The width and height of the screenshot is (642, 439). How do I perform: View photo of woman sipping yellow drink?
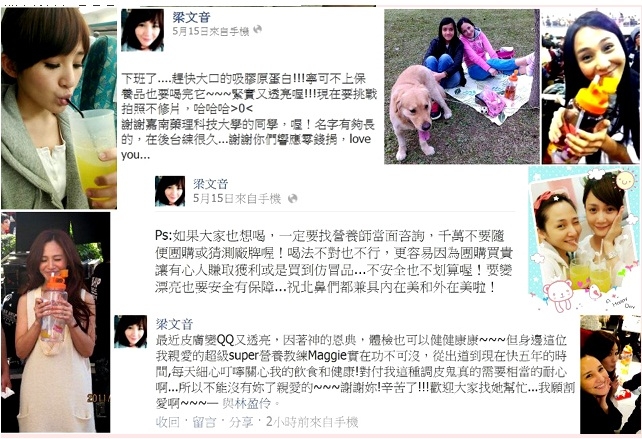pos(59,108)
